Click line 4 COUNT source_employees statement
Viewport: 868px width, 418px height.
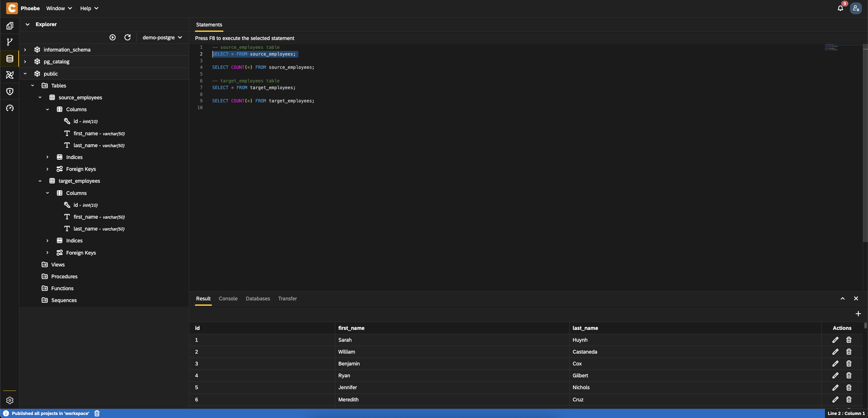263,67
